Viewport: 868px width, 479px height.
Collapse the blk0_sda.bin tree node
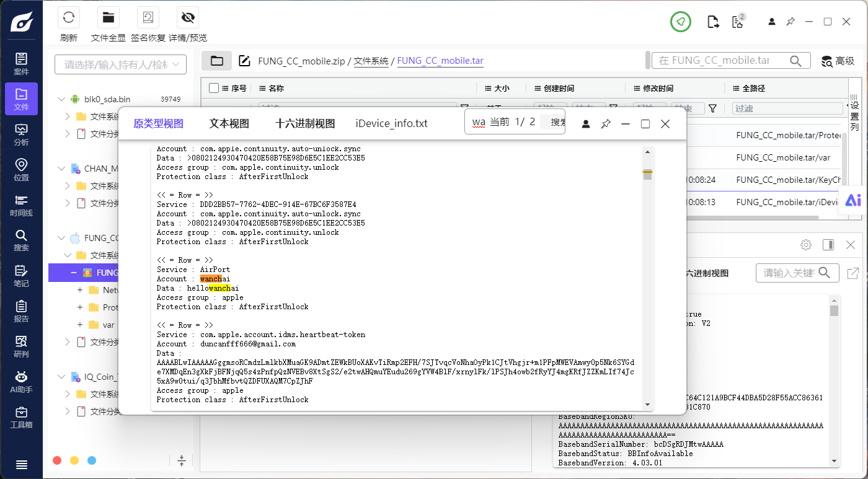(61, 99)
